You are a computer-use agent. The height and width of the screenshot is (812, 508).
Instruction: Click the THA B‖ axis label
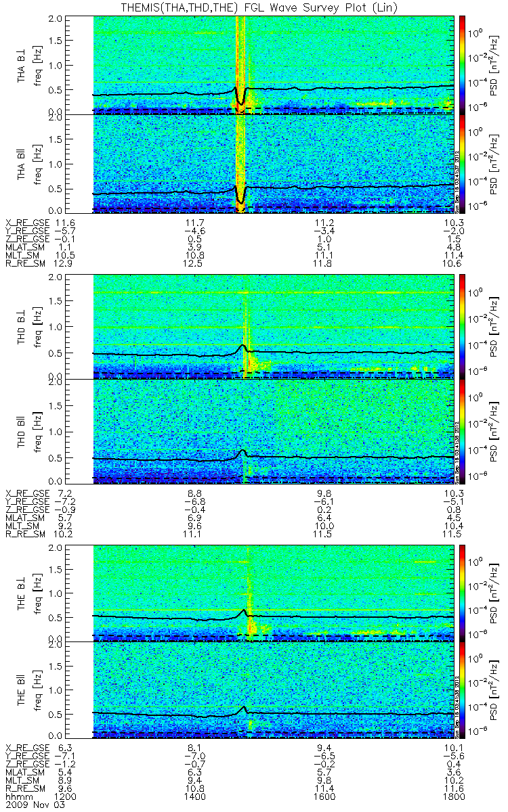pyautogui.click(x=22, y=164)
